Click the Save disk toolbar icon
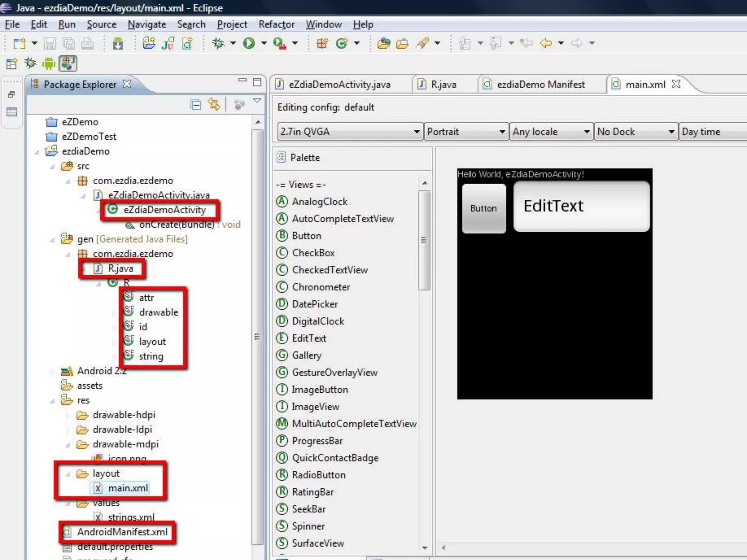This screenshot has width=747, height=560. pos(50,43)
